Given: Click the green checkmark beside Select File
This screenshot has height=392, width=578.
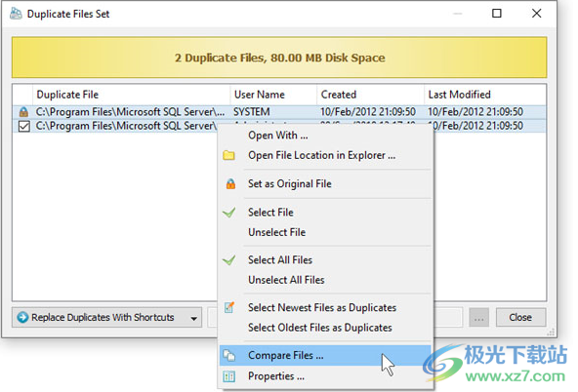Looking at the screenshot, I should (x=228, y=213).
